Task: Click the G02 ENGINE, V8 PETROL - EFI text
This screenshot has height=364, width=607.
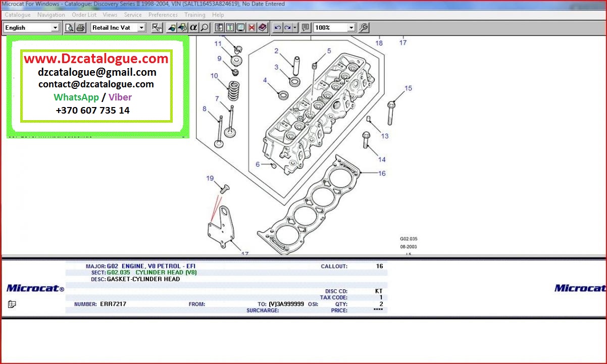Action: click(151, 266)
